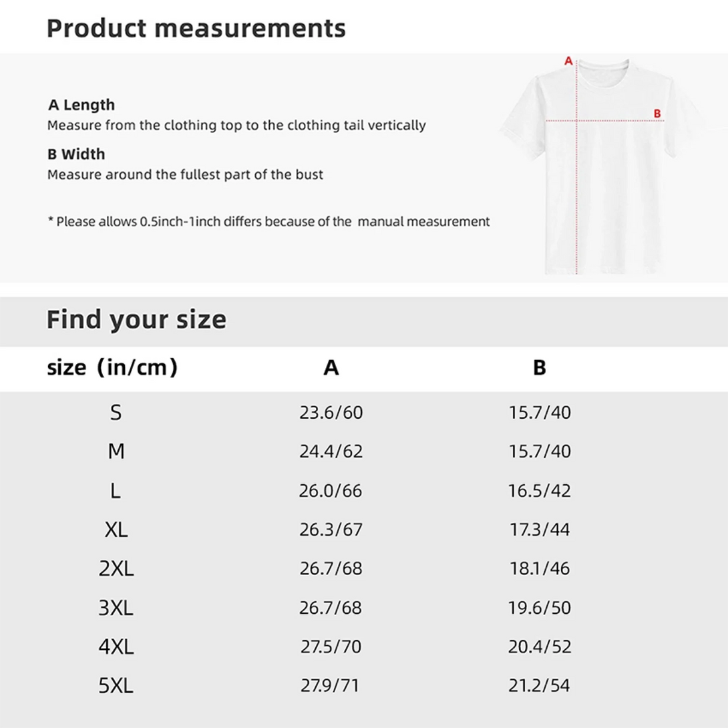Select the M size row label
The height and width of the screenshot is (728, 728).
tap(116, 451)
